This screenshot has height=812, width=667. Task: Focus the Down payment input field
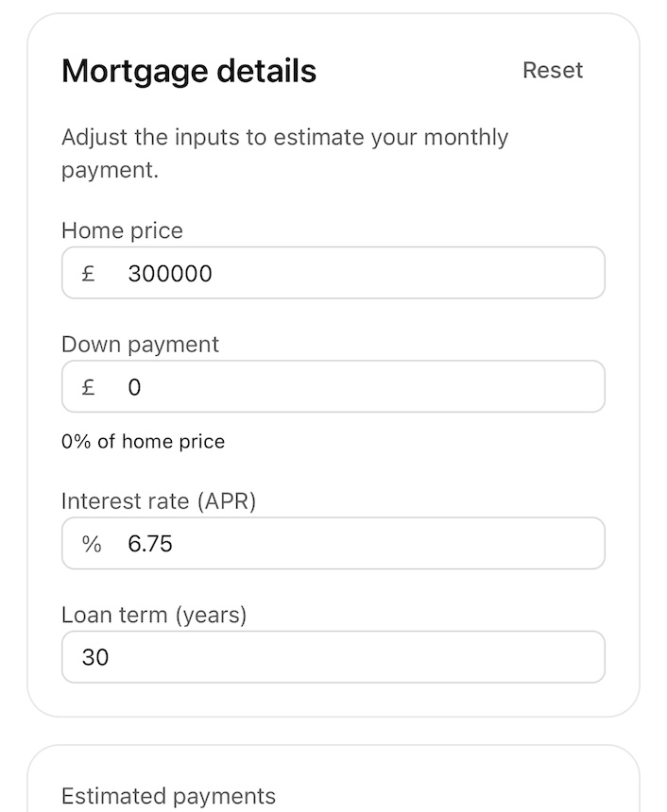pyautogui.click(x=378, y=387)
